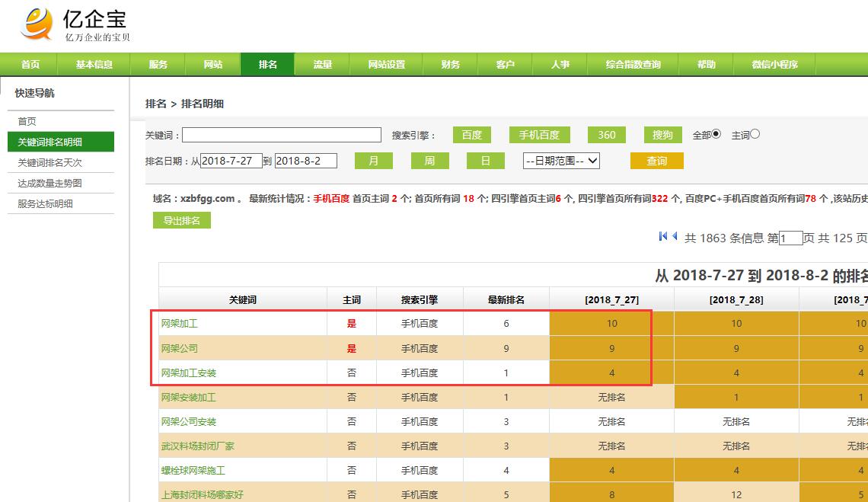Open the 流量 menu tab
Image resolution: width=868 pixels, height=502 pixels.
point(322,65)
